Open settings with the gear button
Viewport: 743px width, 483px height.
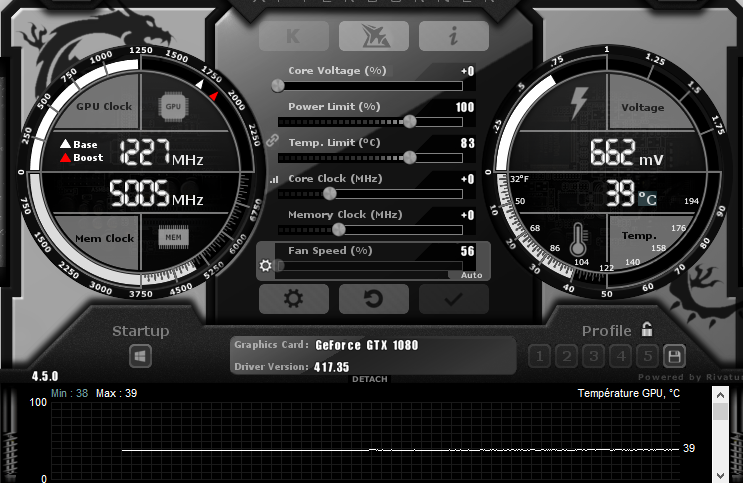pyautogui.click(x=293, y=298)
